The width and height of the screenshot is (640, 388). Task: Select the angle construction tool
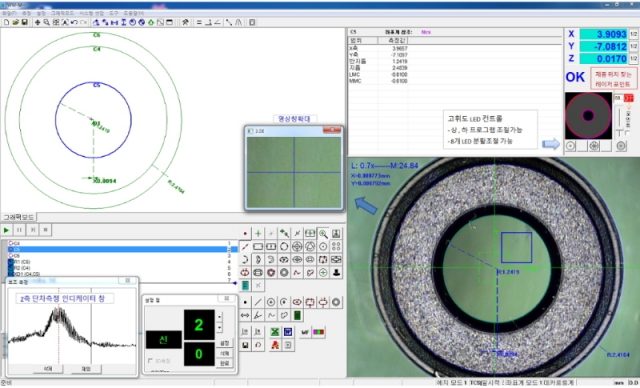pyautogui.click(x=258, y=315)
